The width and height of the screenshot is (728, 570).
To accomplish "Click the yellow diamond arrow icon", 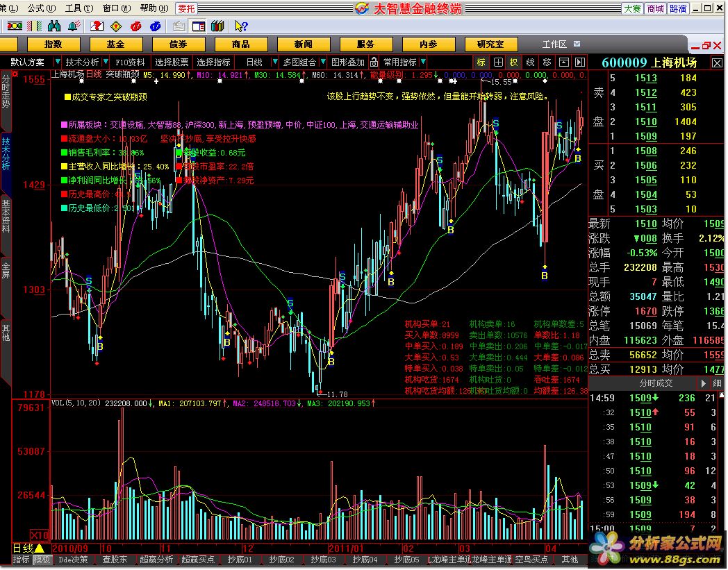I will [x=116, y=26].
